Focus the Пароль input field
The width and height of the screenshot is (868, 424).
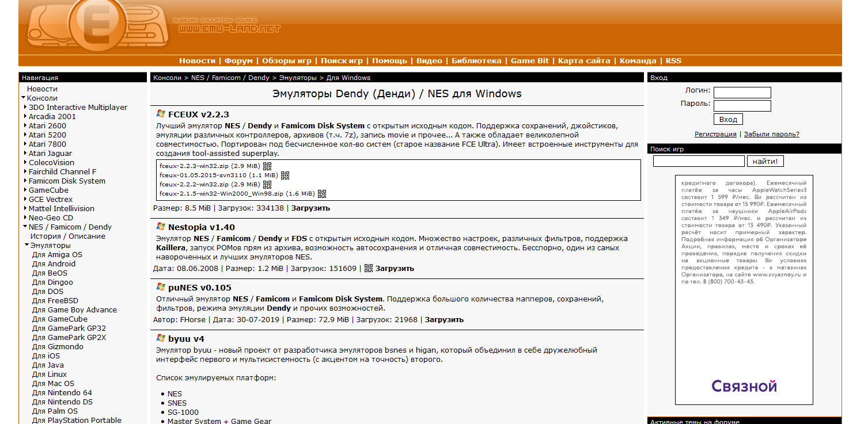pyautogui.click(x=742, y=106)
